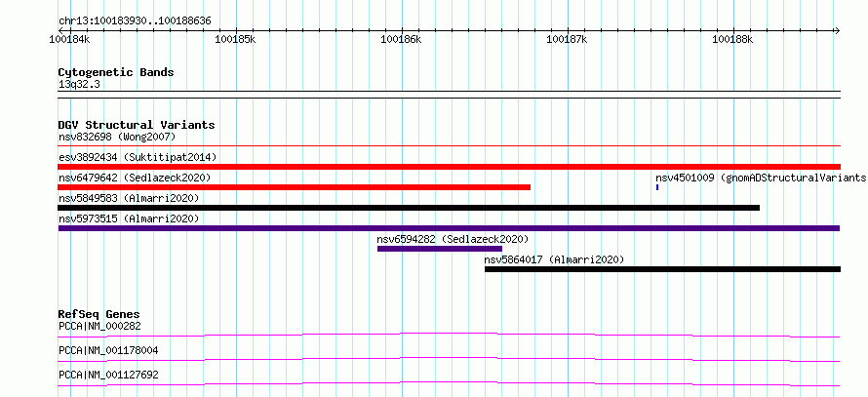Screen dimensions: 868x397
Task: Click the nsv5849583 (Almarri2020) label
Action: [129, 198]
